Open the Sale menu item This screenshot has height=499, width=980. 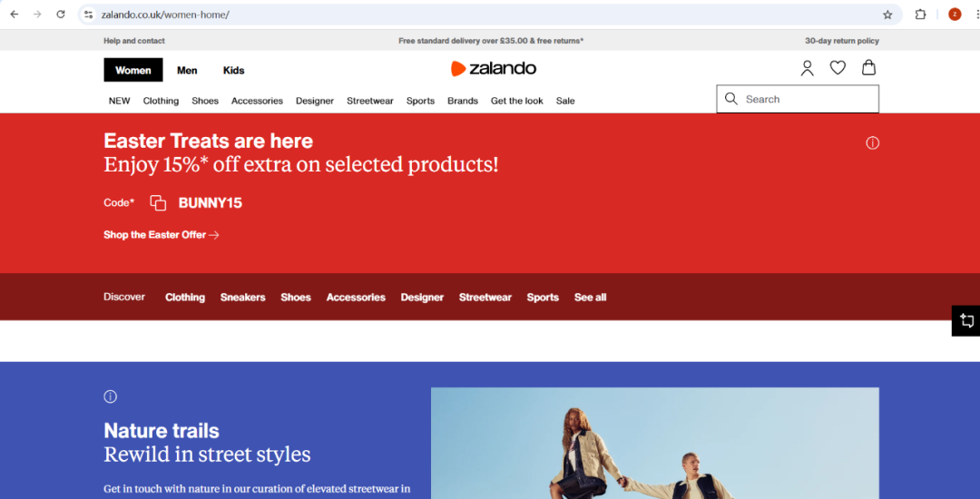click(x=565, y=101)
